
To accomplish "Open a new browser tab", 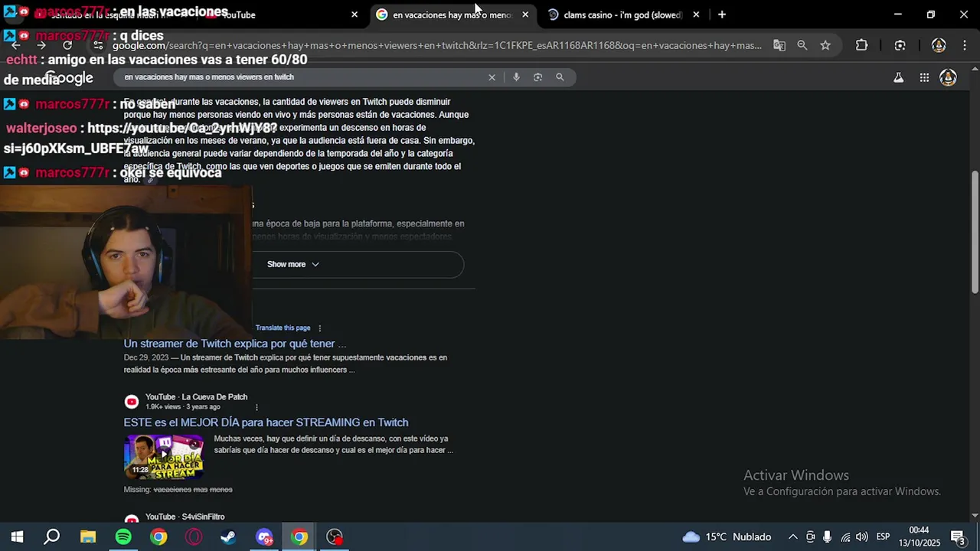I will coord(721,15).
